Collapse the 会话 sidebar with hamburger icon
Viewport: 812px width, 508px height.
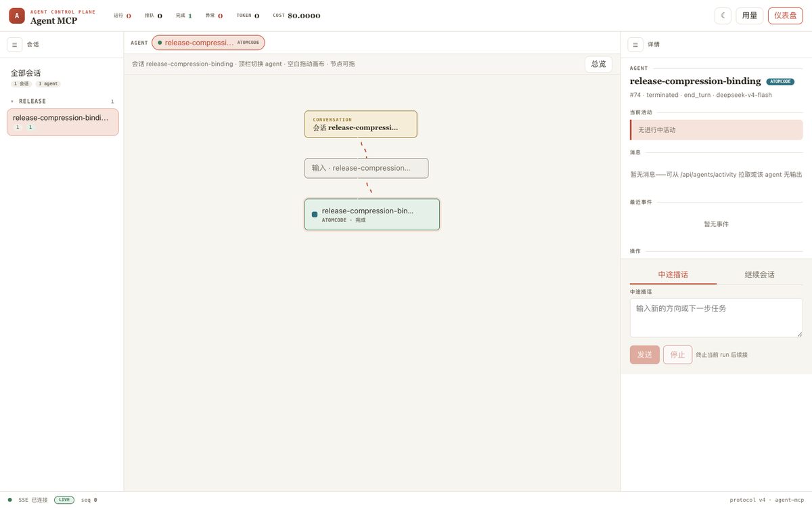(x=15, y=44)
